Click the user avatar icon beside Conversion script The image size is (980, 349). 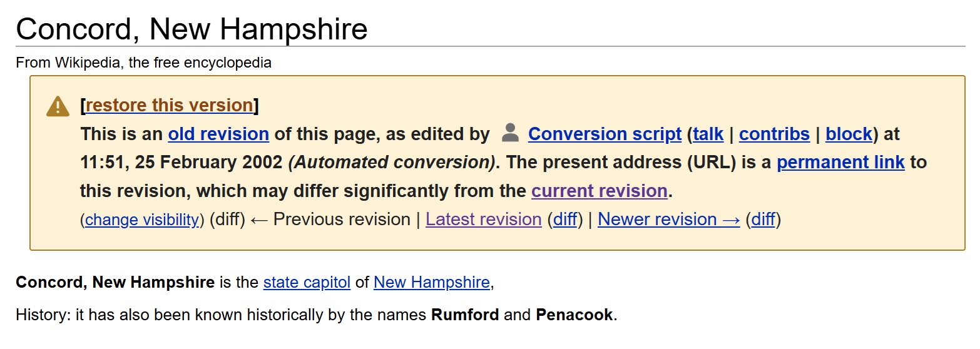point(511,133)
